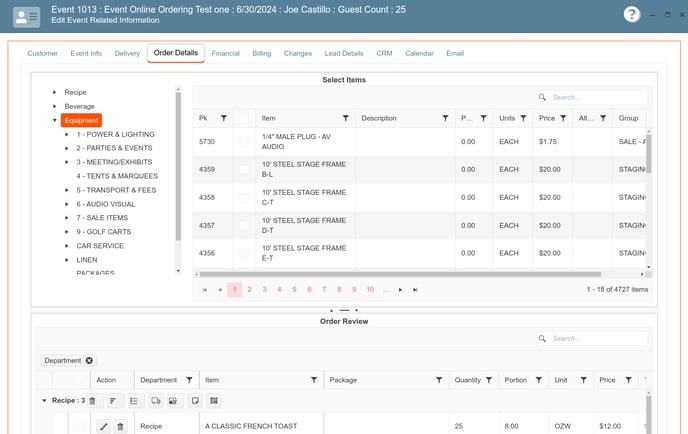Jump to last page of items
688x434 pixels.
(415, 290)
